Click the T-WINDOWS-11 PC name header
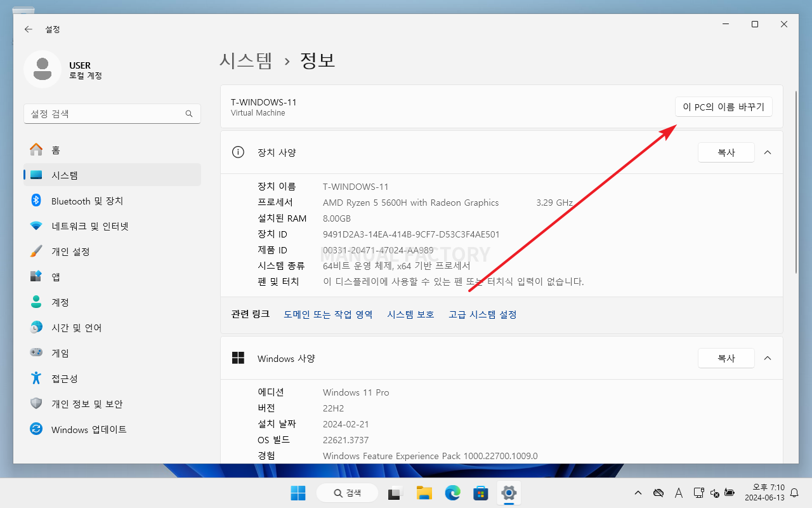 click(264, 102)
